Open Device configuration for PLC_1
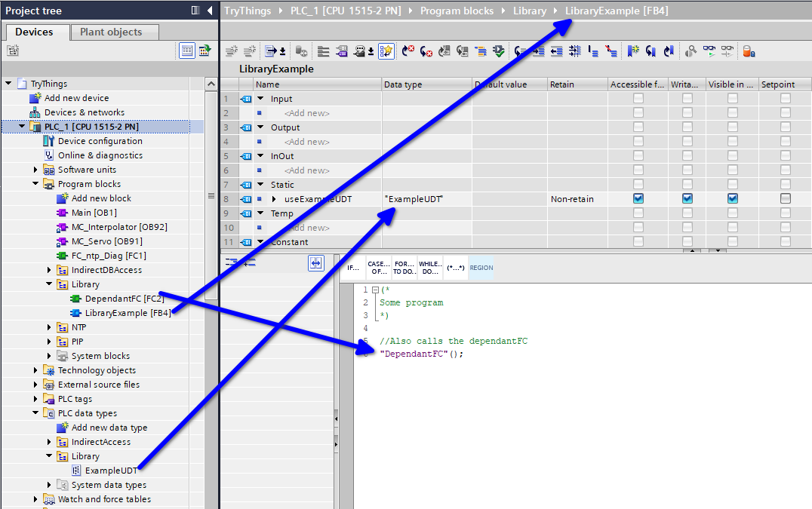The height and width of the screenshot is (509, 812). [100, 141]
